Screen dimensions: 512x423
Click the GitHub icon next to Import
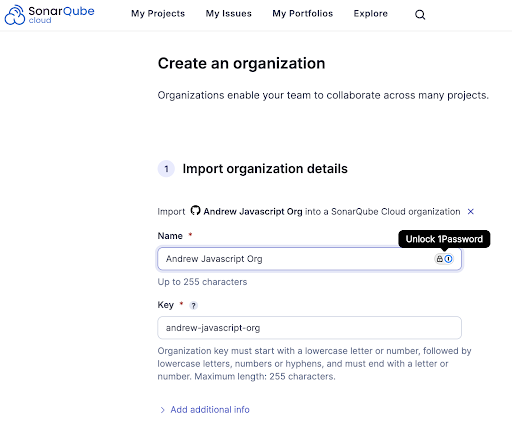click(195, 211)
